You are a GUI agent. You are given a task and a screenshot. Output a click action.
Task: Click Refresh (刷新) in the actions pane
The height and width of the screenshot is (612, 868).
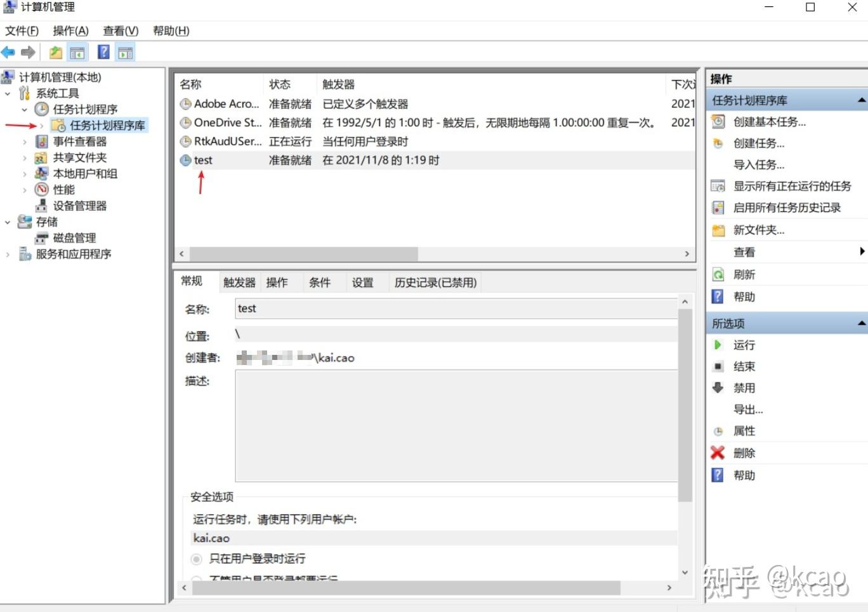(744, 274)
